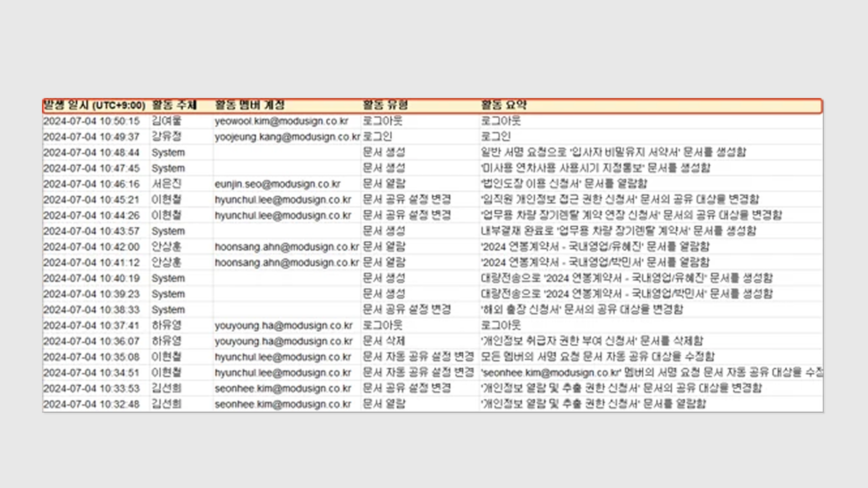
Task: Click the eunjin.seo@modusign.co.kr email cell
Action: (x=277, y=184)
